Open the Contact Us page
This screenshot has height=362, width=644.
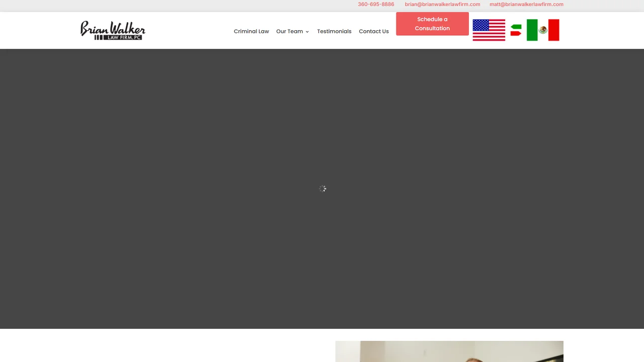(x=374, y=31)
